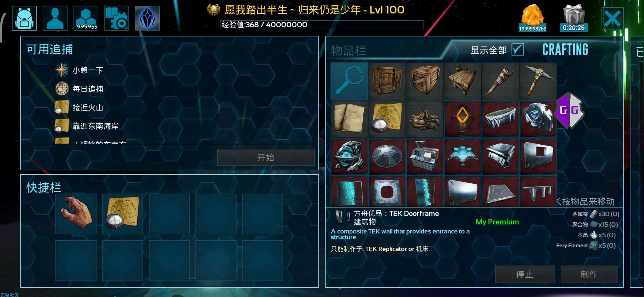Open the backpack inventory tab
This screenshot has width=644, height=297.
[24, 18]
